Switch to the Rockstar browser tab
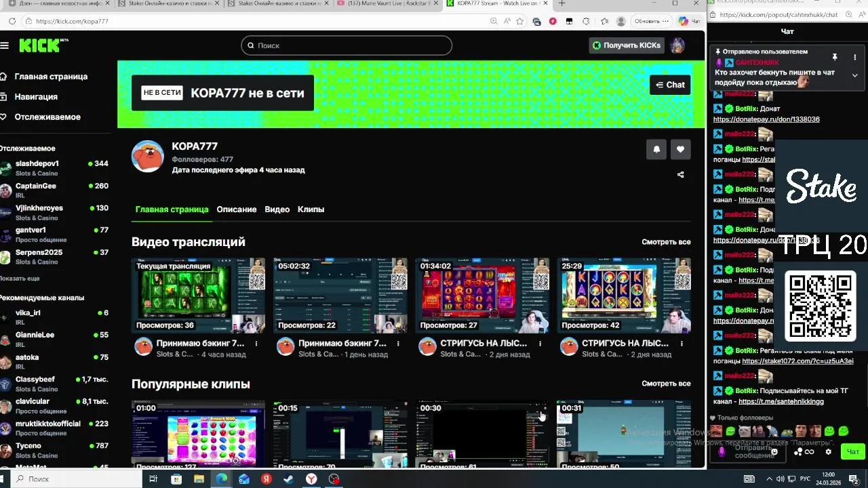 [388, 3]
